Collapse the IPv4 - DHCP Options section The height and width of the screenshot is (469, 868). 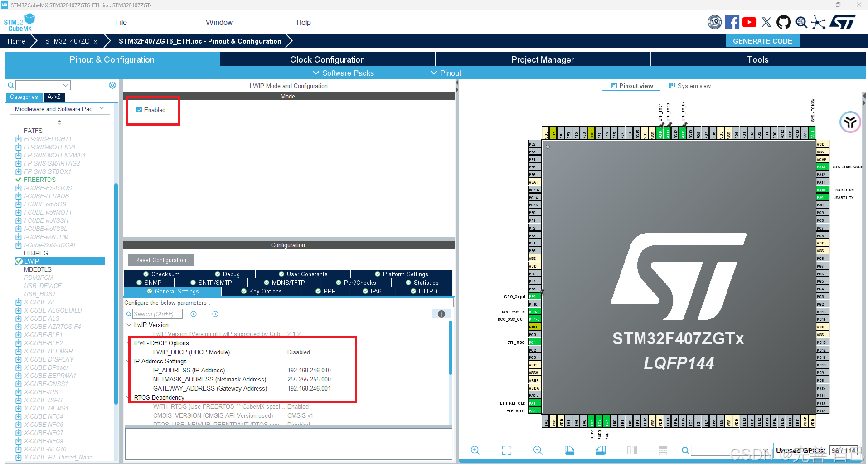[x=129, y=343]
